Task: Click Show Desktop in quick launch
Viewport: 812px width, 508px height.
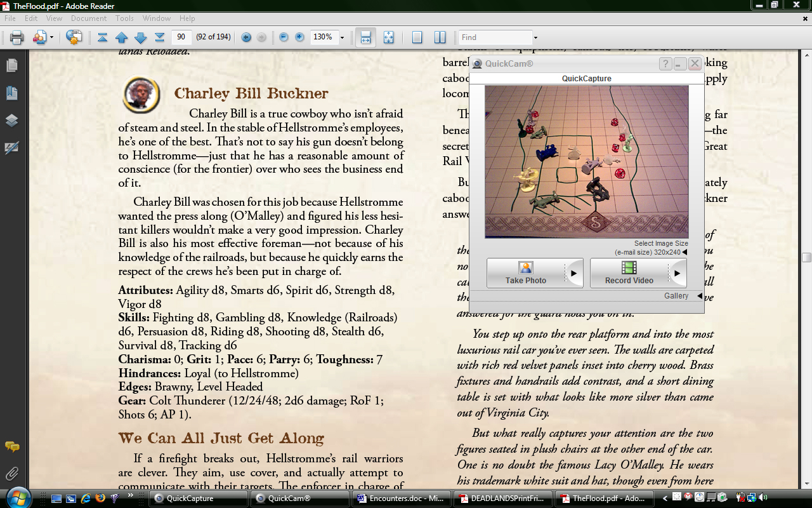Action: coord(56,499)
